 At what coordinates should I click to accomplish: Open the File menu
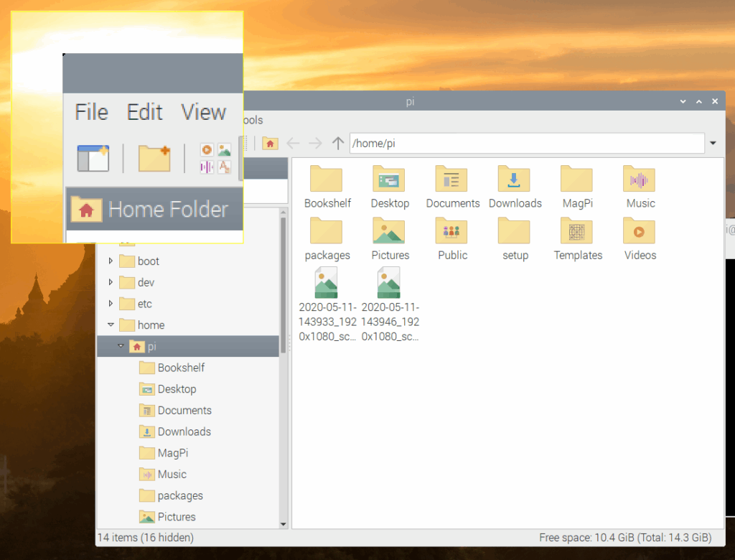[90, 112]
